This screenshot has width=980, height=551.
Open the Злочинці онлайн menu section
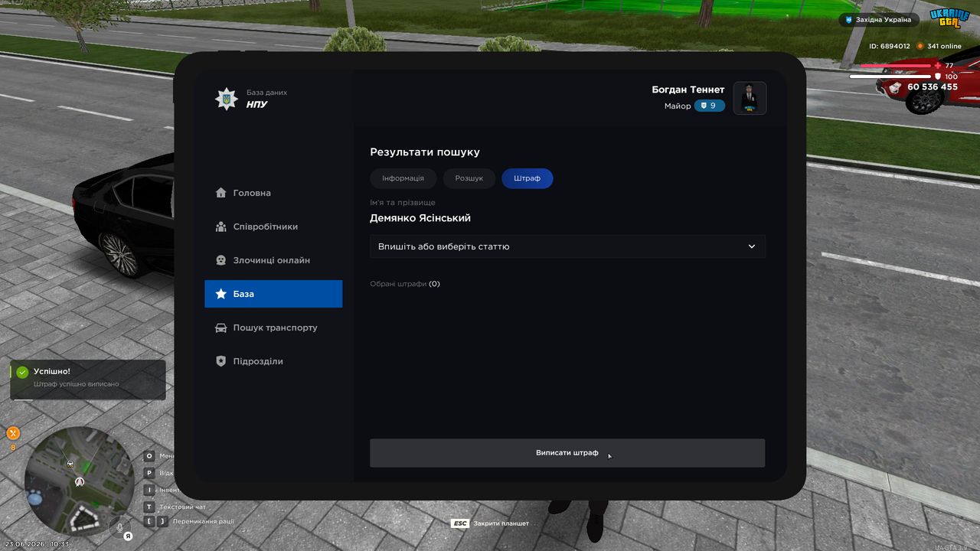tap(273, 260)
